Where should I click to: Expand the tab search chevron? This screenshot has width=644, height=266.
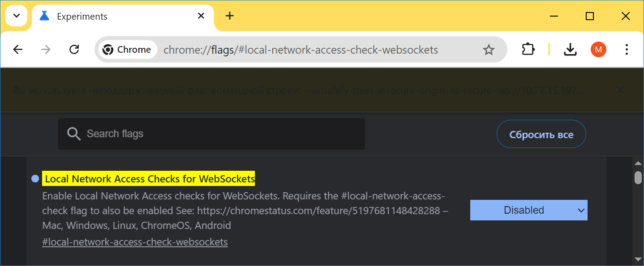[x=17, y=16]
